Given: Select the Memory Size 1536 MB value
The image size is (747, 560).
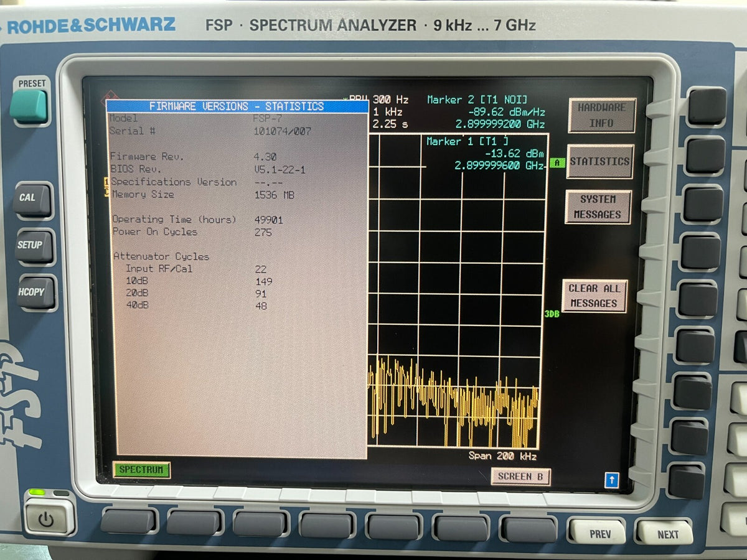Looking at the screenshot, I should [x=274, y=195].
